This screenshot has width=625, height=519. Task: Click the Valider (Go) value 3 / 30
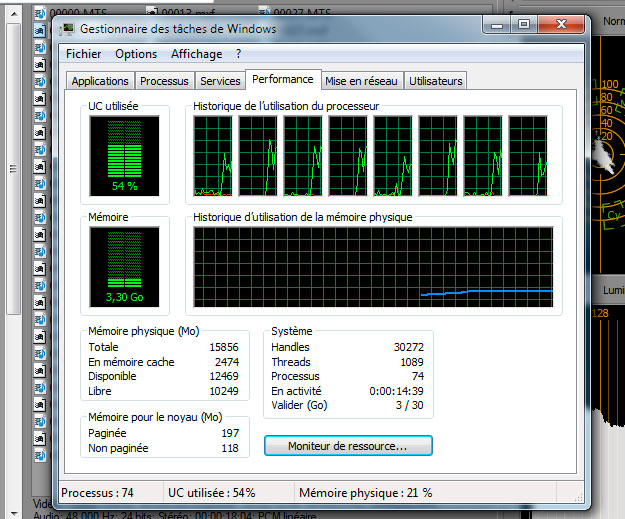pyautogui.click(x=409, y=405)
